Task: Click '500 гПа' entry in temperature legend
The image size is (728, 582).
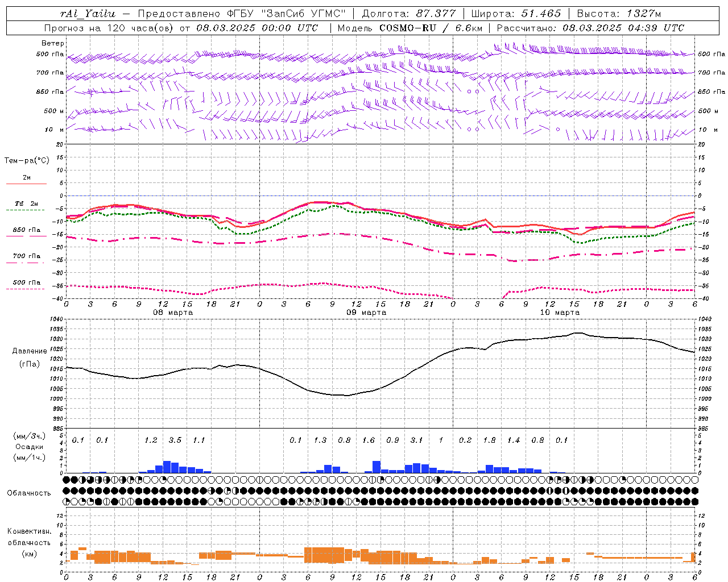Action: tap(27, 282)
